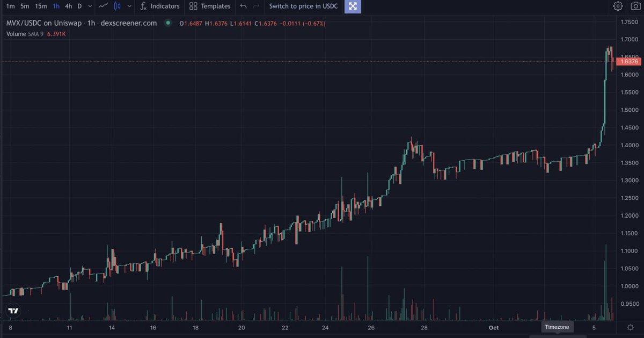The width and height of the screenshot is (644, 338).
Task: Click the 1.3000 price scale label
Action: [x=630, y=181]
